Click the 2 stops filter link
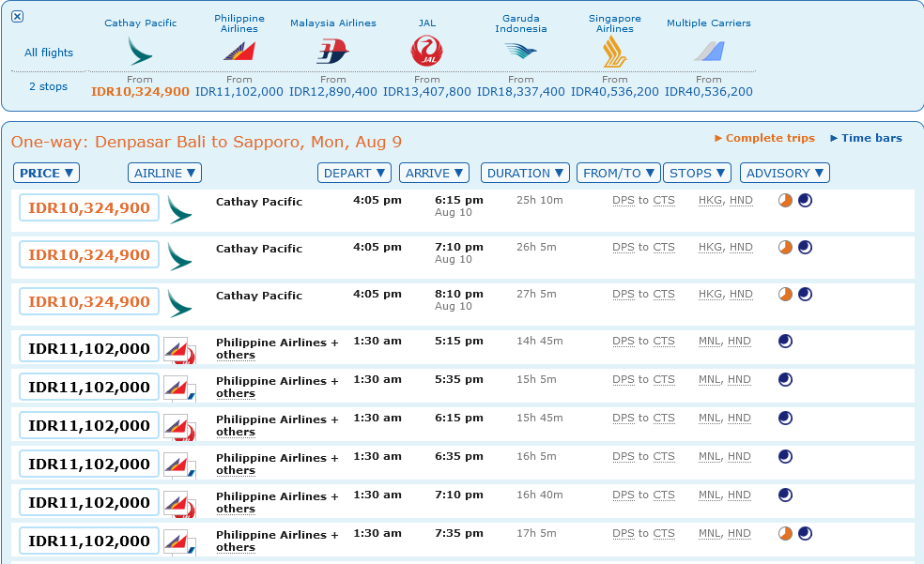The height and width of the screenshot is (564, 924). coord(48,86)
